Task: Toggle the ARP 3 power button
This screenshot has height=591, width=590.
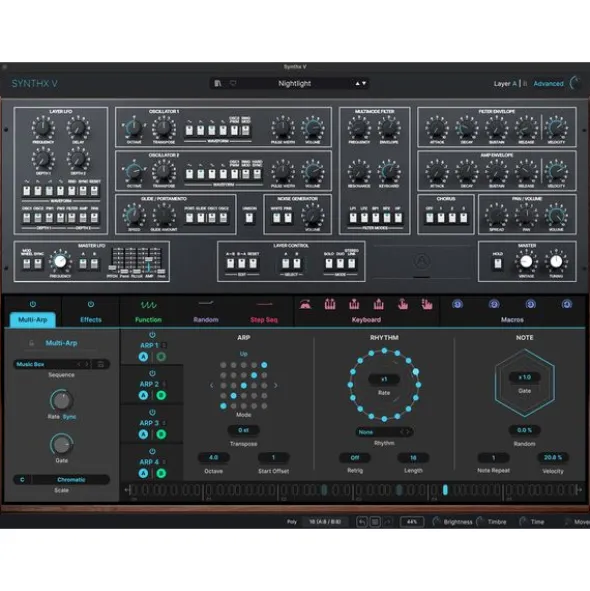Action: [152, 412]
